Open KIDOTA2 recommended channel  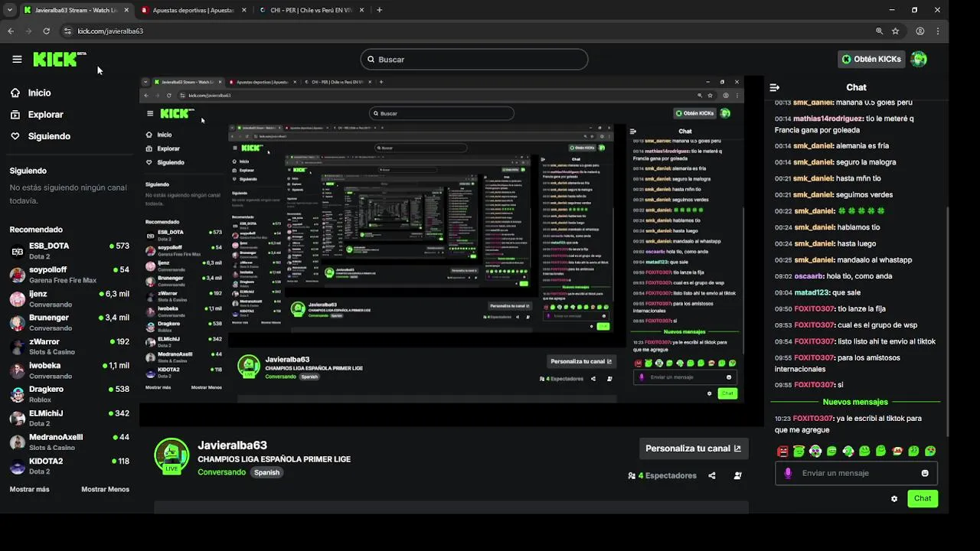69,466
